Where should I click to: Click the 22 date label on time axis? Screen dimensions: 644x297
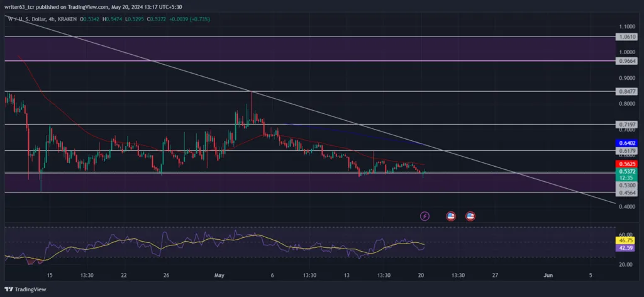click(125, 275)
